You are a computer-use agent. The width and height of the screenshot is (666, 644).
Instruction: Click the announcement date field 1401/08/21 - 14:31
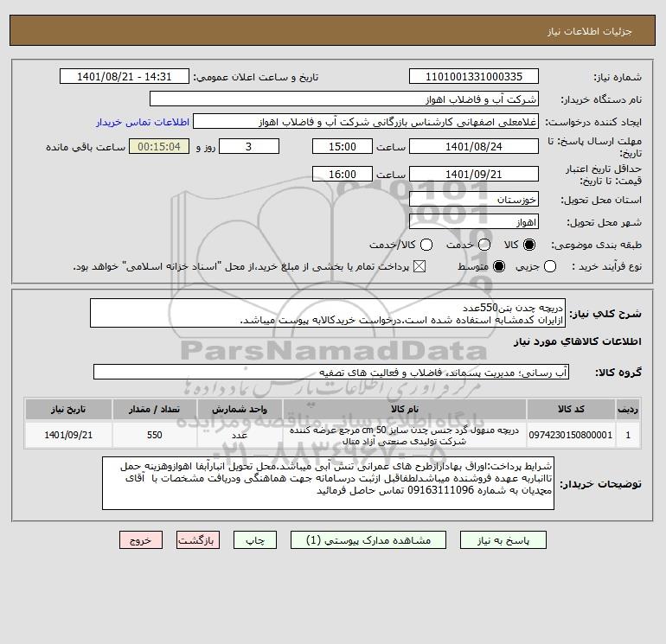(x=124, y=76)
